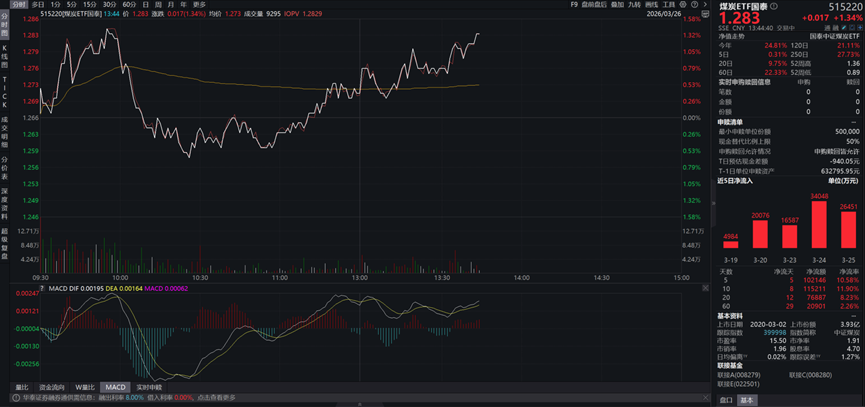
Task: Click the collapse chevron at toolbar's right end
Action: [704, 5]
